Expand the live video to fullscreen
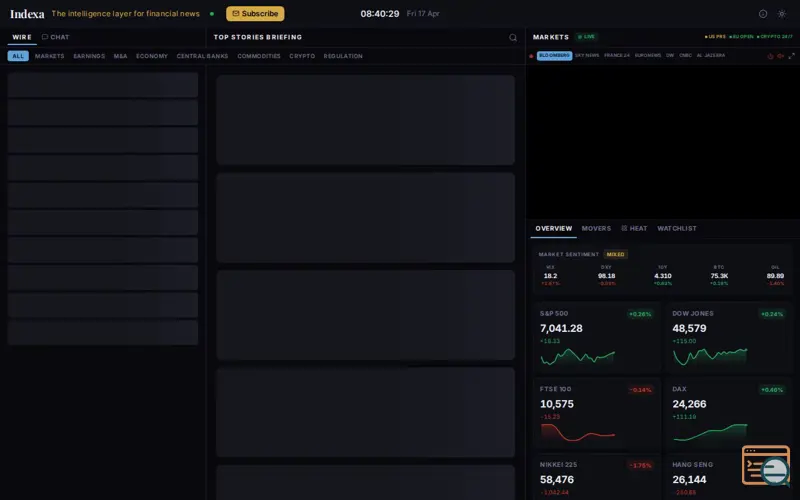This screenshot has height=500, width=800. click(791, 56)
